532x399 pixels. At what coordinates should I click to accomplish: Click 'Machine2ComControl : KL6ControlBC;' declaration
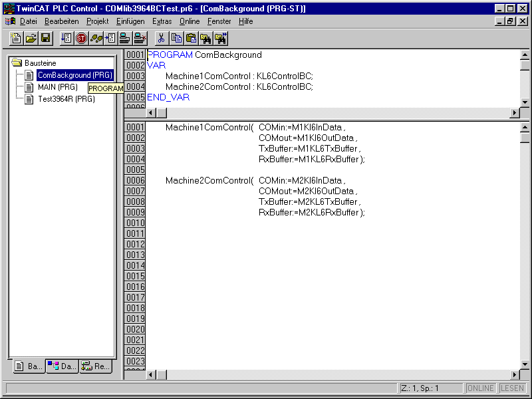pyautogui.click(x=239, y=87)
